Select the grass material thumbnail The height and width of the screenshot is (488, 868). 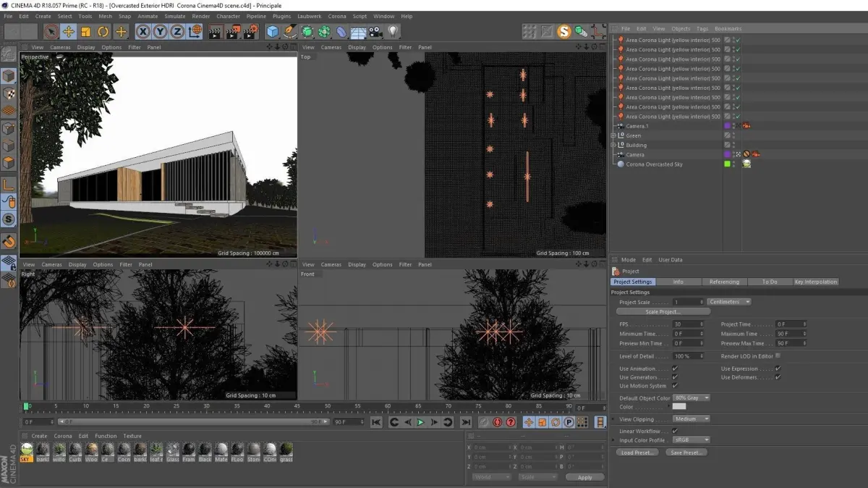286,452
